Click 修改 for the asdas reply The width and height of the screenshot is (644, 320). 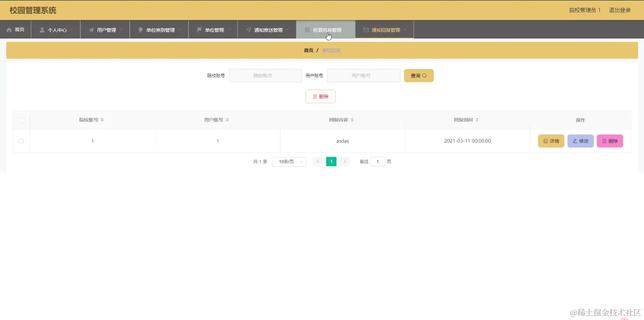coord(580,141)
